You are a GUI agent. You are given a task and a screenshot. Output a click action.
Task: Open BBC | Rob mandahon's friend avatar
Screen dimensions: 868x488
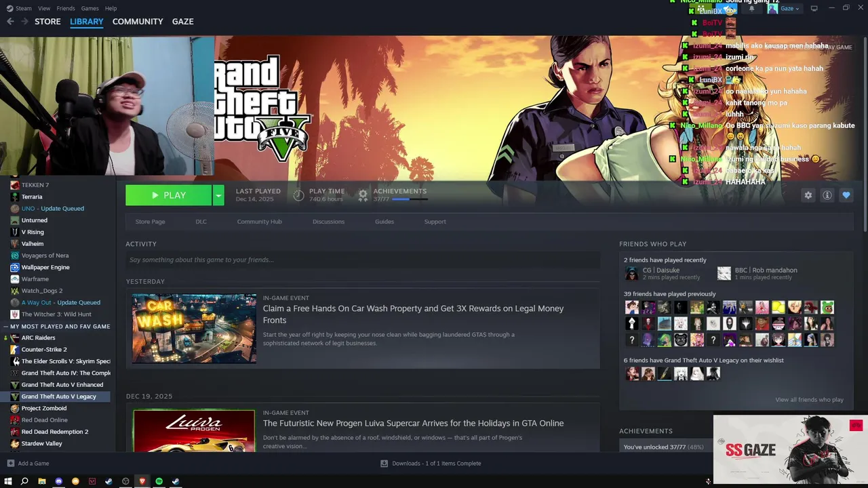pyautogui.click(x=724, y=273)
